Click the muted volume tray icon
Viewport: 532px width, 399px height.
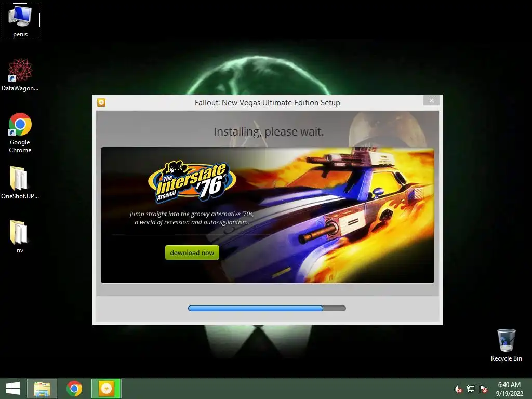coord(458,389)
